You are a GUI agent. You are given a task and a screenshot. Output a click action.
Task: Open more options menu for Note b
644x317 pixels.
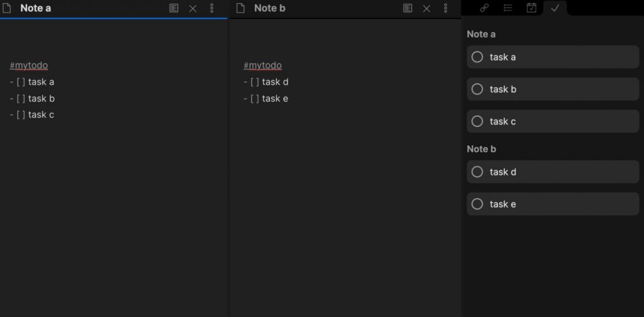[446, 8]
